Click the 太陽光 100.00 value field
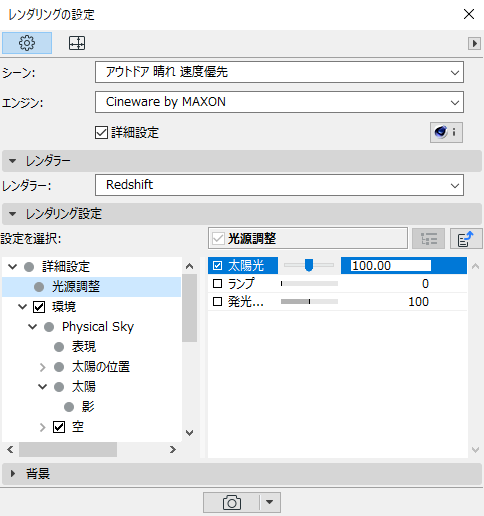Image resolution: width=484 pixels, height=516 pixels. pos(391,266)
